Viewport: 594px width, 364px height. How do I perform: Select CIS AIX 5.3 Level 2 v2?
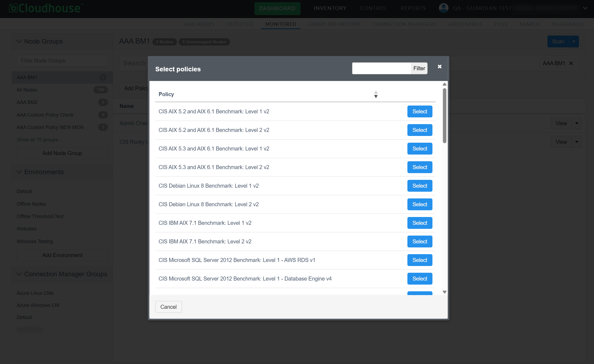[420, 167]
